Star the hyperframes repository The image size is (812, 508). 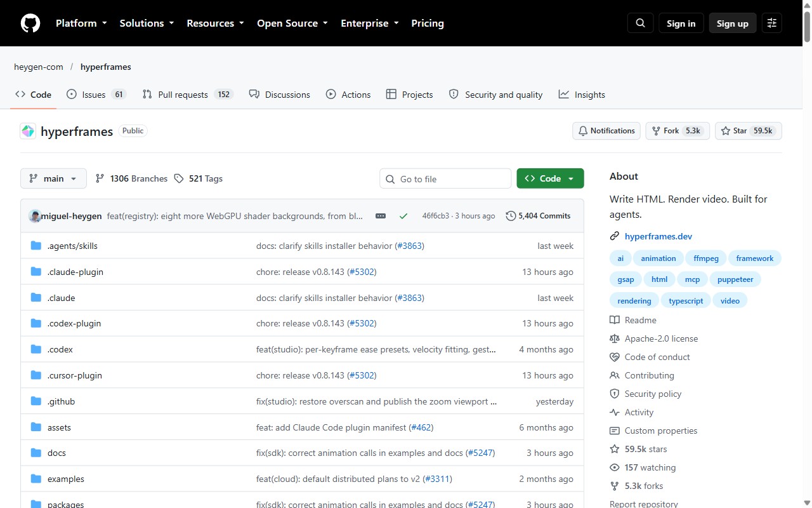tap(749, 131)
